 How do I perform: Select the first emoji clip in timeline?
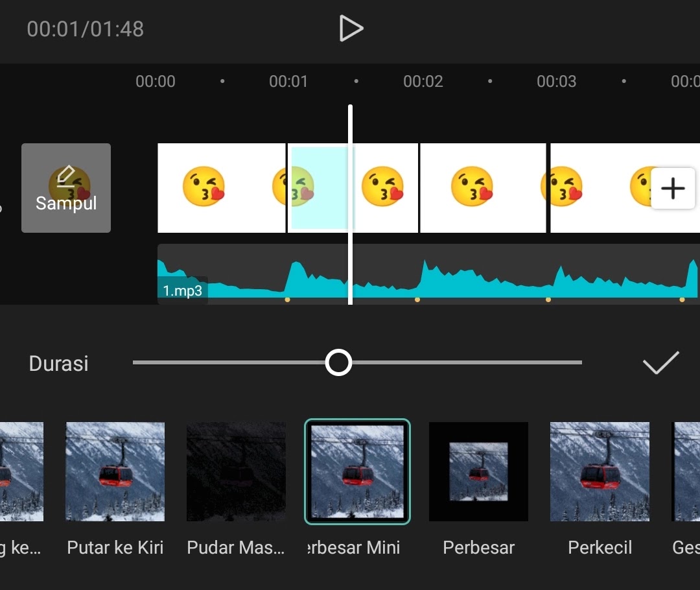pyautogui.click(x=222, y=188)
